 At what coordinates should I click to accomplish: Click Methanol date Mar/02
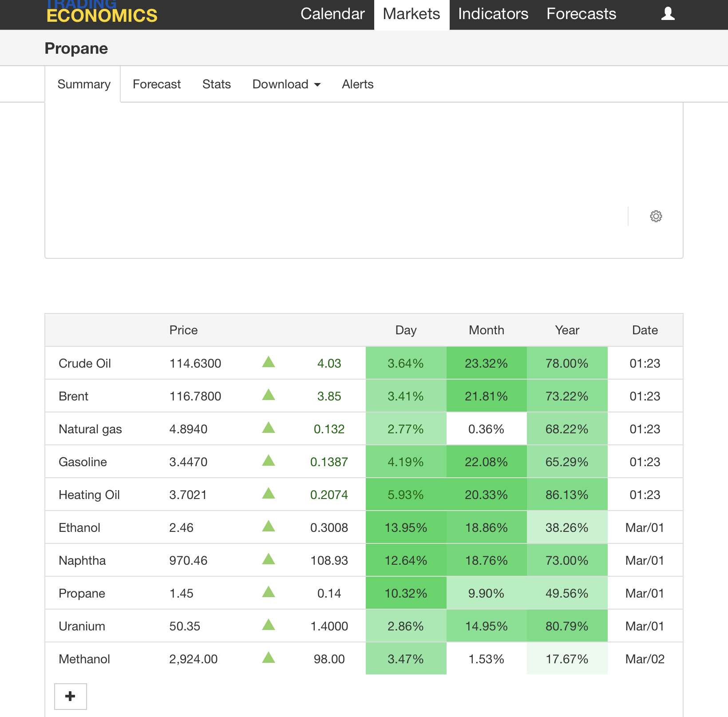(x=645, y=659)
